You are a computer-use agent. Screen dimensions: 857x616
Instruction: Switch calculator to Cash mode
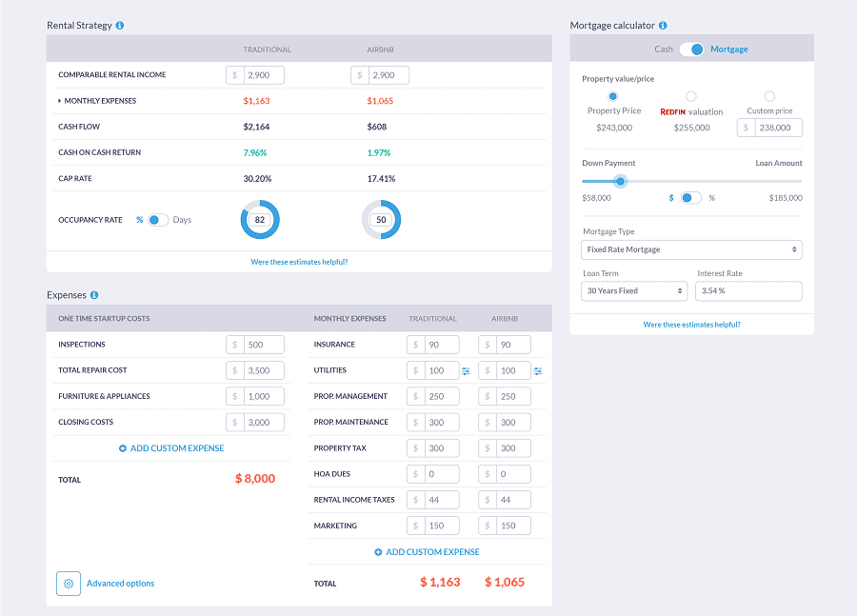pyautogui.click(x=664, y=48)
